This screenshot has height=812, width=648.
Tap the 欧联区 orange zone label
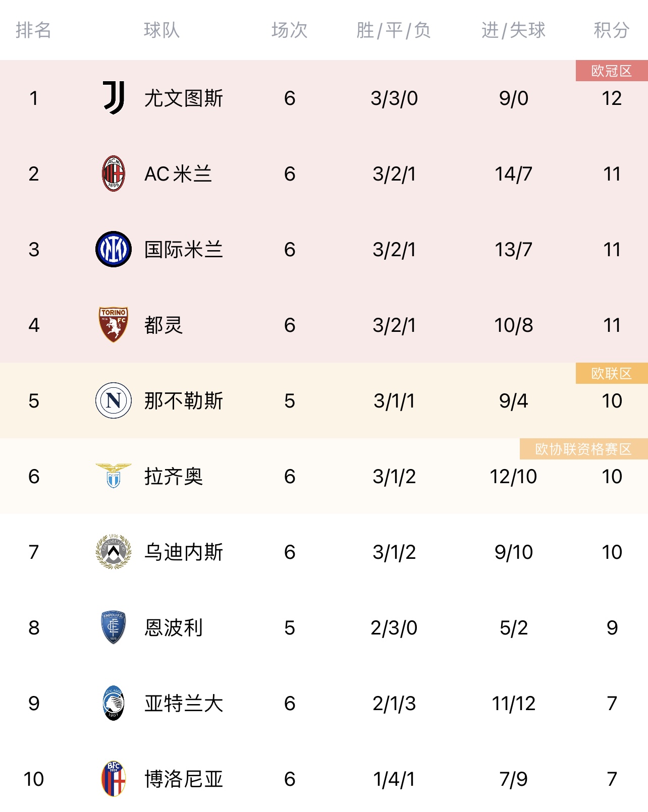click(612, 373)
